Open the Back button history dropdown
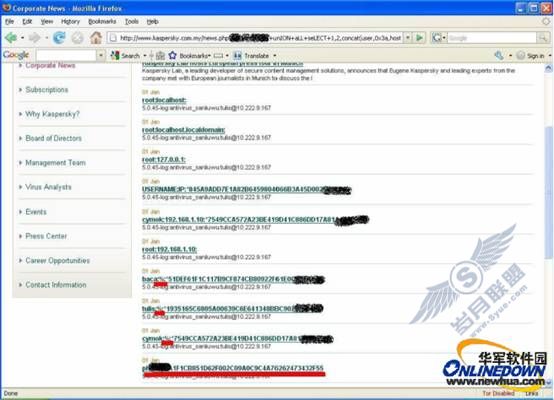Image resolution: width=554 pixels, height=400 pixels. pyautogui.click(x=22, y=37)
